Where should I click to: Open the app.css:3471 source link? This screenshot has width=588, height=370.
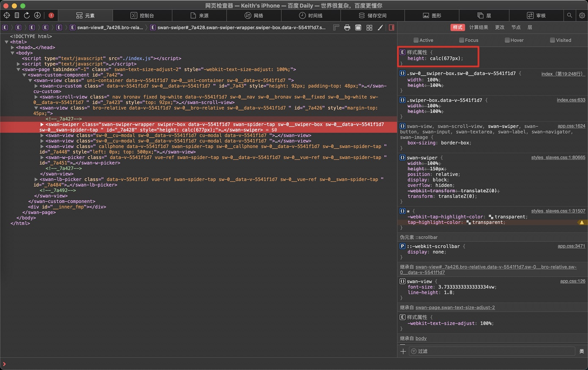pyautogui.click(x=572, y=246)
